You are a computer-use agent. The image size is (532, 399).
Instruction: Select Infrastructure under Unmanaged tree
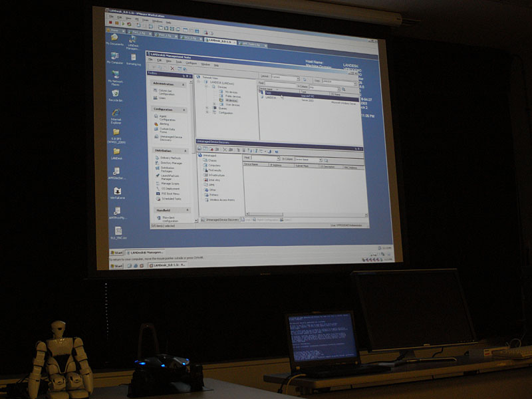[214, 175]
